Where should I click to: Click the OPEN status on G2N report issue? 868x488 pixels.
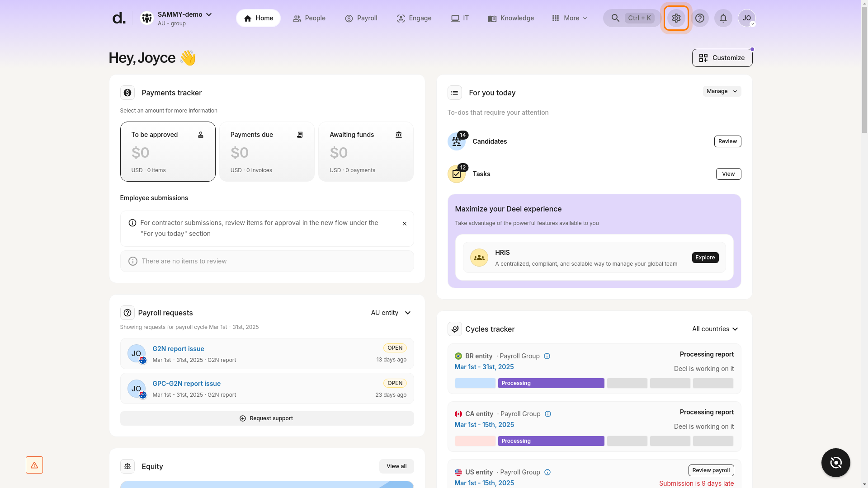[x=395, y=348]
